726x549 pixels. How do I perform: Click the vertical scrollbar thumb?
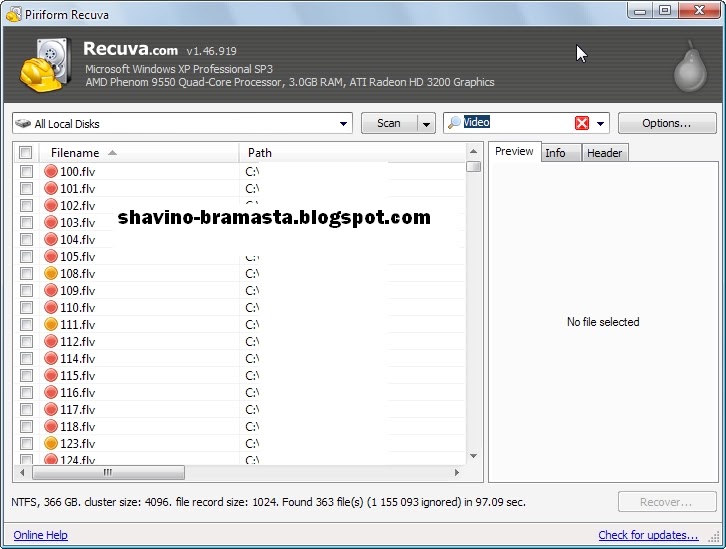(474, 166)
